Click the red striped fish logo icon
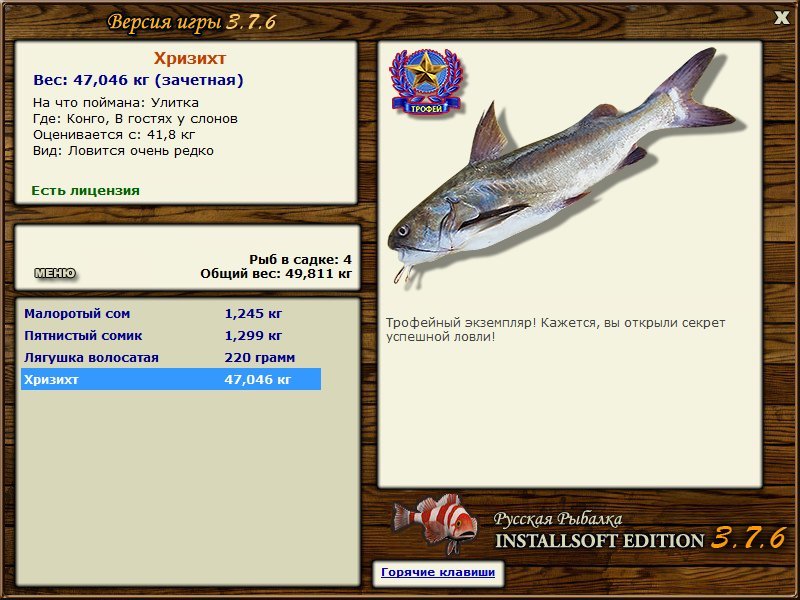The height and width of the screenshot is (600, 800). click(x=435, y=523)
